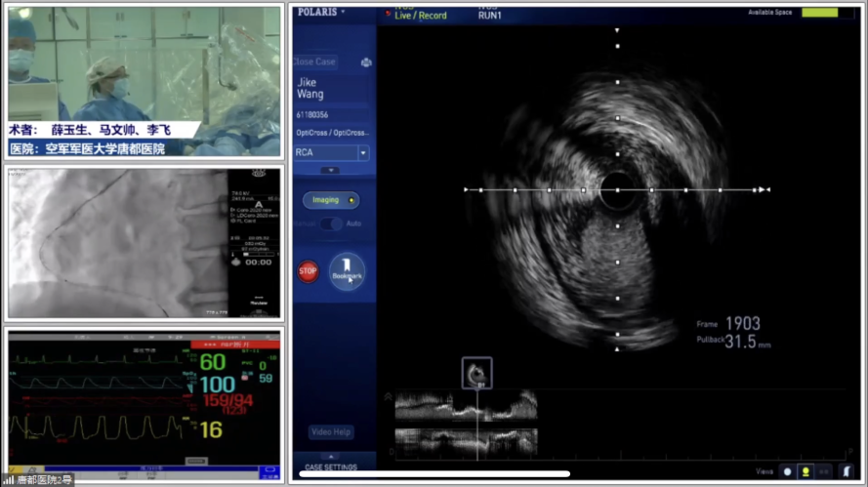
Task: Click the Live / Record indicator
Action: tap(419, 16)
